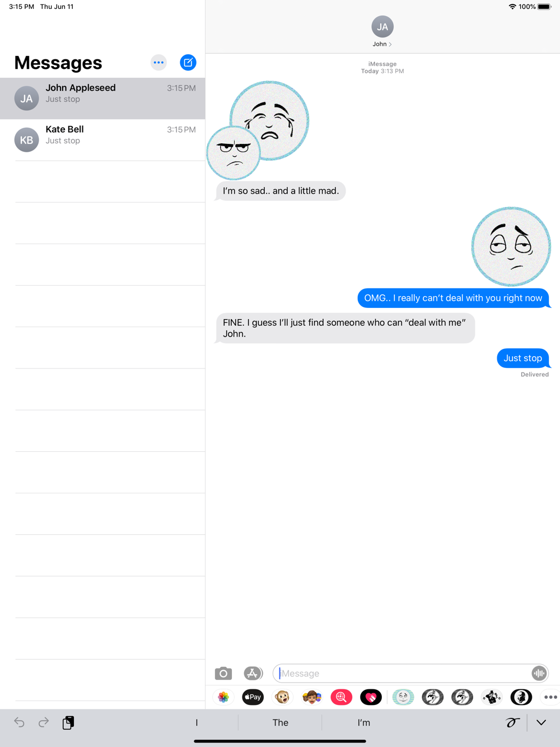Open the #images search app
Screen dimensions: 560x747
[341, 697]
